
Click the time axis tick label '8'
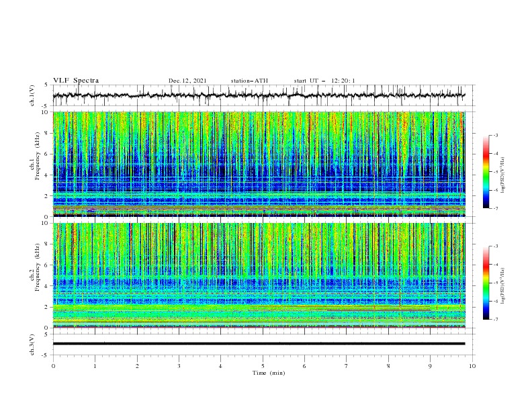pyautogui.click(x=388, y=366)
